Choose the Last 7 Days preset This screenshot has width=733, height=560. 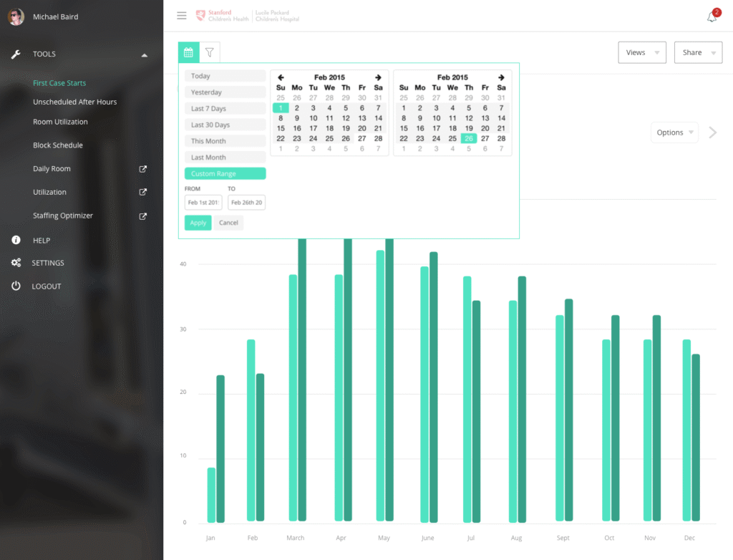point(225,109)
